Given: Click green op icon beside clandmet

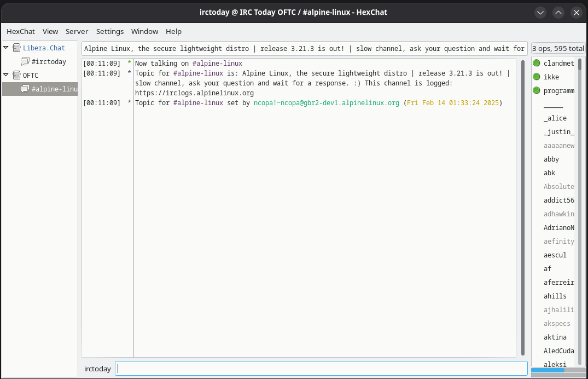Looking at the screenshot, I should click(x=537, y=63).
